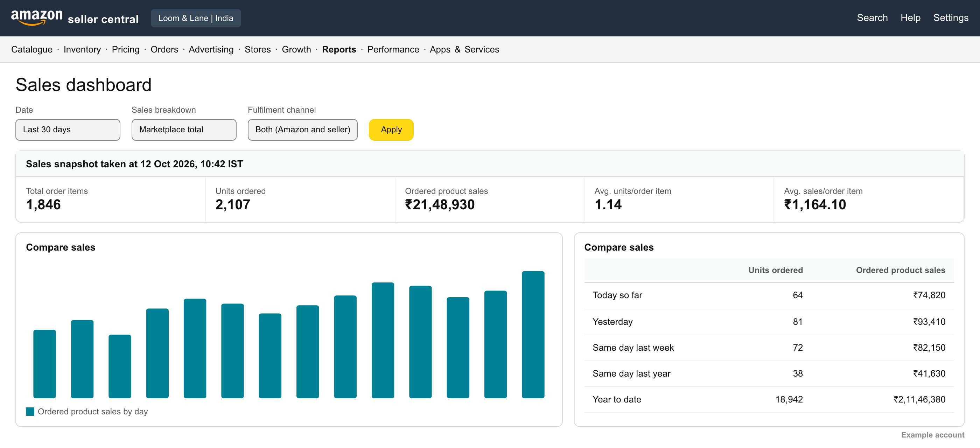
Task: Click the Ordered product sales column header
Action: pyautogui.click(x=901, y=270)
